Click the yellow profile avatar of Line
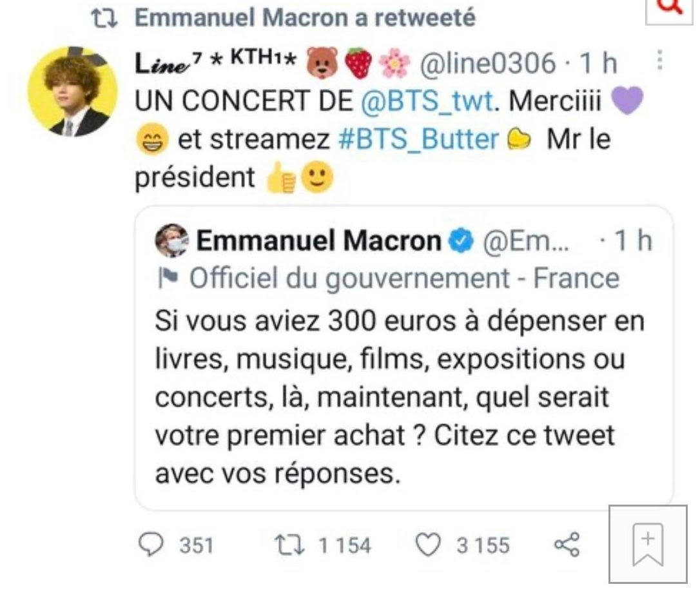The height and width of the screenshot is (600, 700). 72,91
